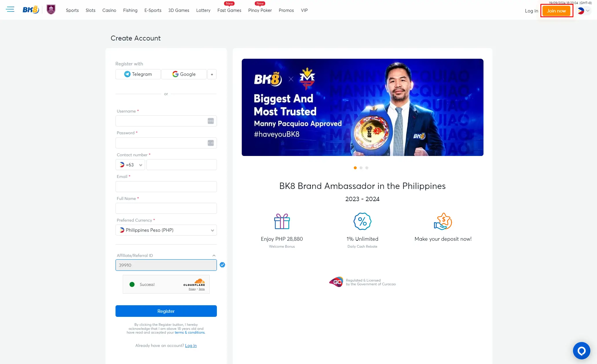Open the Preferred Currency dropdown

(x=166, y=230)
